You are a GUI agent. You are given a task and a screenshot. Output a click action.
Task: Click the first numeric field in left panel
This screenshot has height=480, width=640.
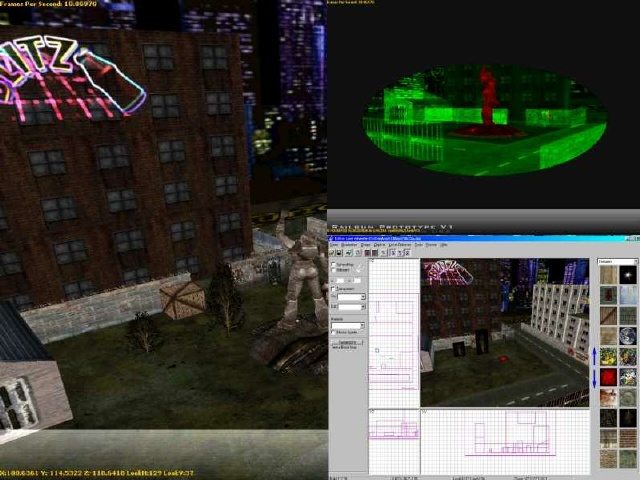340,281
